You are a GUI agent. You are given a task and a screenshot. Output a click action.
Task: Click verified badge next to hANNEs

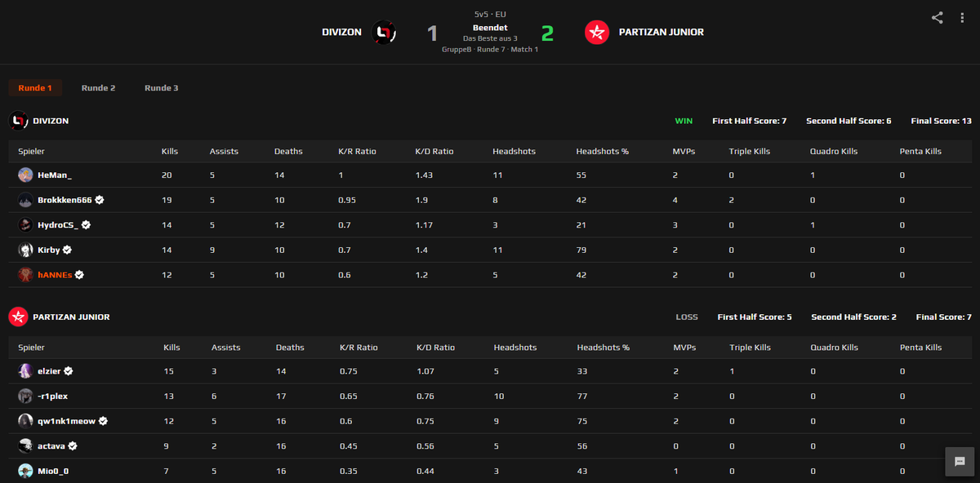click(x=79, y=275)
